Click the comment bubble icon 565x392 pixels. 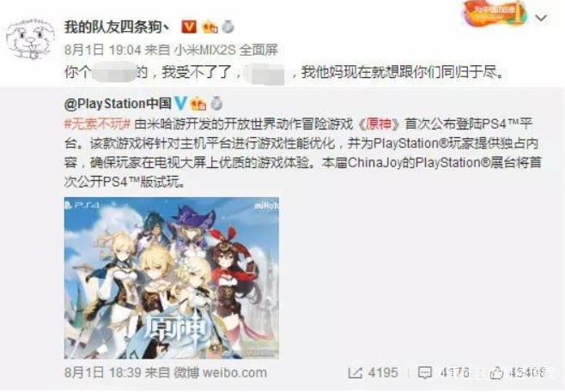[424, 373]
